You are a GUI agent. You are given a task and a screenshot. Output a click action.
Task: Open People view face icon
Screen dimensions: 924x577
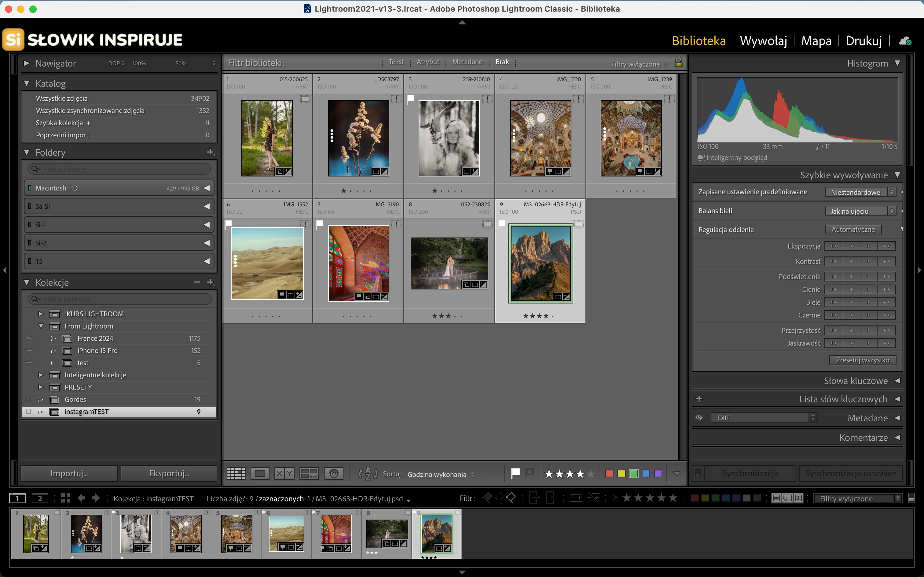click(x=334, y=474)
